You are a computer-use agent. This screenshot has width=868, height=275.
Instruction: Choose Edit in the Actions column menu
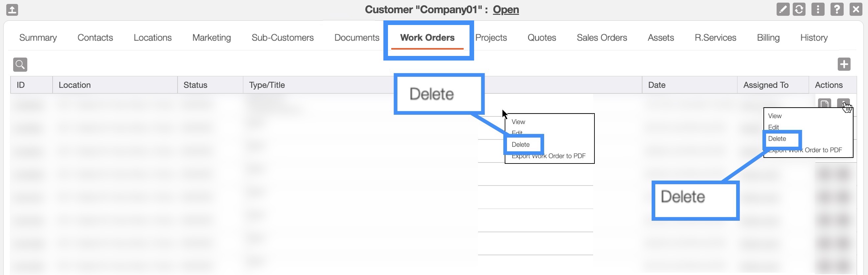pyautogui.click(x=773, y=127)
